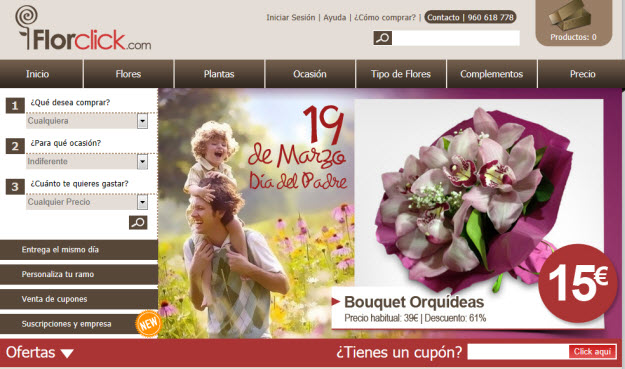Click the Ofertas heading text
625x369 pixels.
[30, 353]
